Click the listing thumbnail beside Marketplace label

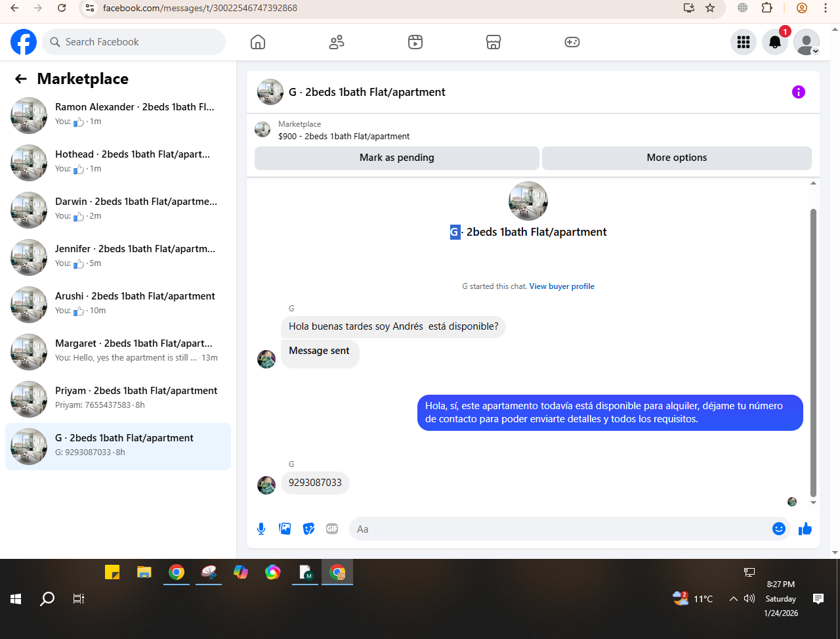(x=262, y=129)
